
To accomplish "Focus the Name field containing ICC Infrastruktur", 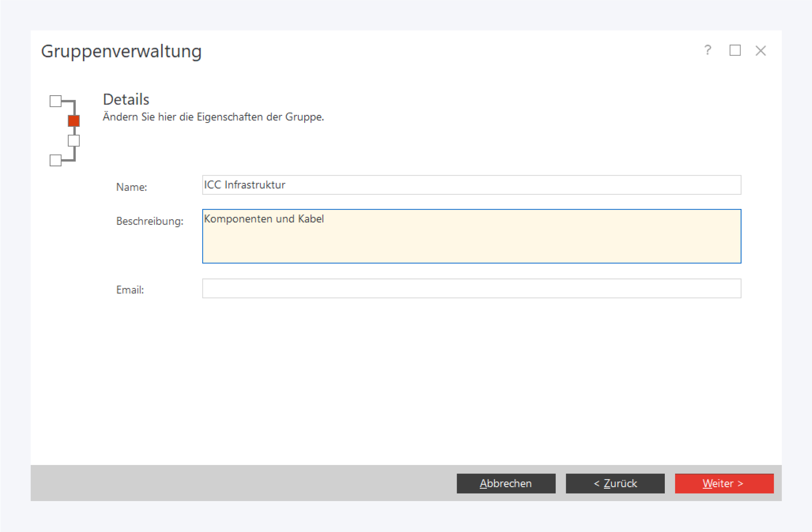I will [x=471, y=185].
